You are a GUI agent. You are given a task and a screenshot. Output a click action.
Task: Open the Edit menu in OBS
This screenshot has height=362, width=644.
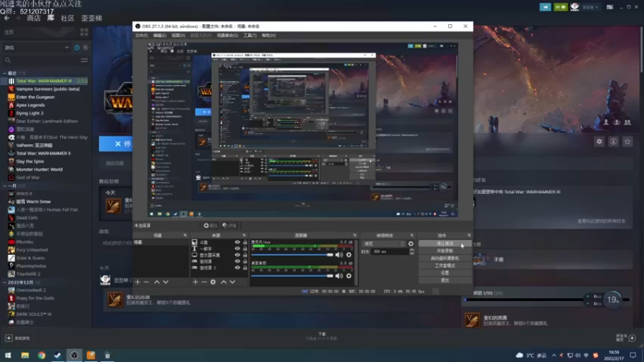pyautogui.click(x=159, y=35)
